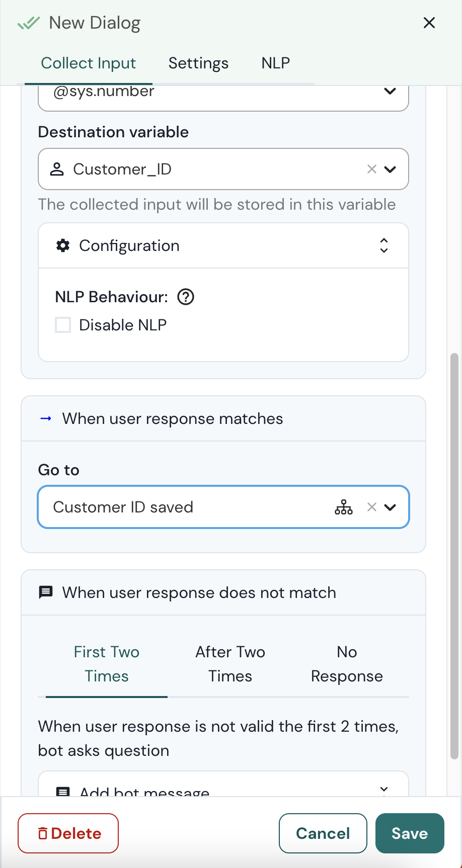This screenshot has width=462, height=868.
Task: Select the After Two Times tab
Action: 230,664
